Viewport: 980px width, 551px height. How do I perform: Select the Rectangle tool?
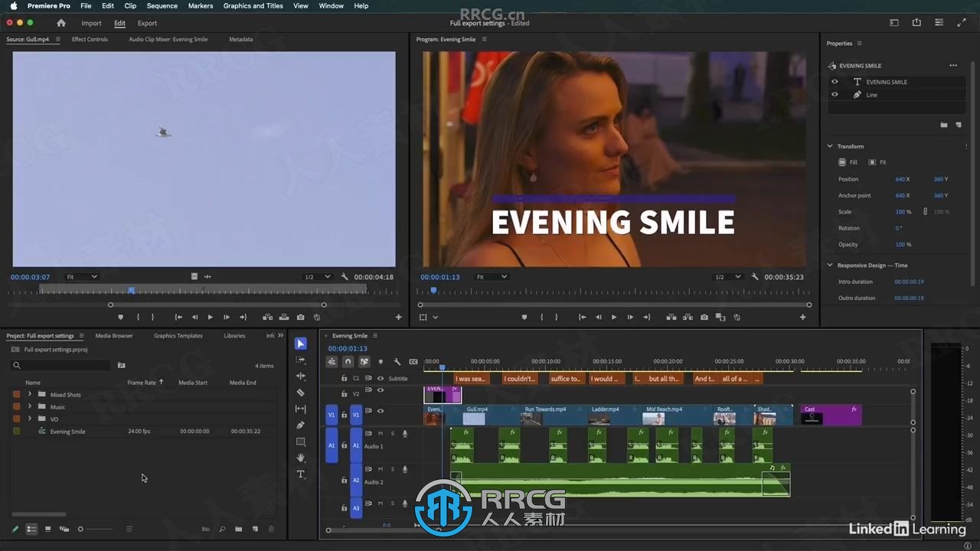point(301,442)
